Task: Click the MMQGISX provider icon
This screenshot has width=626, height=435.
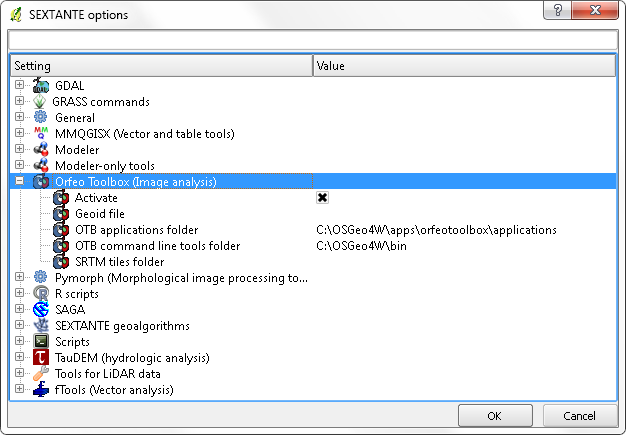Action: [40, 134]
